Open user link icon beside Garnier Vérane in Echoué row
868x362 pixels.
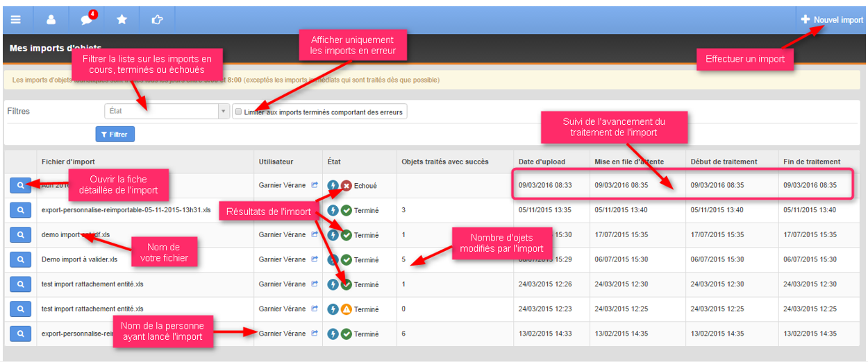315,185
